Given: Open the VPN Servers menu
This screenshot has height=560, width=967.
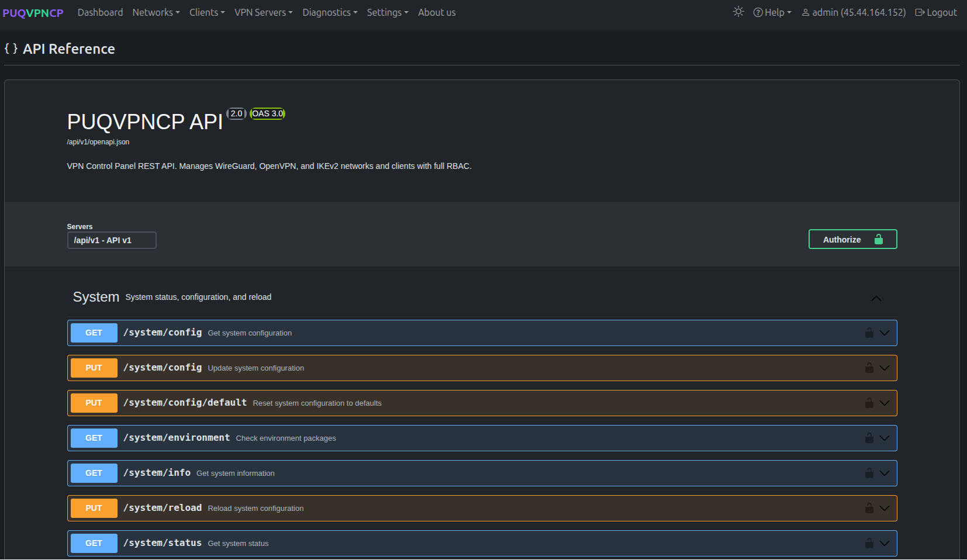Looking at the screenshot, I should (263, 12).
